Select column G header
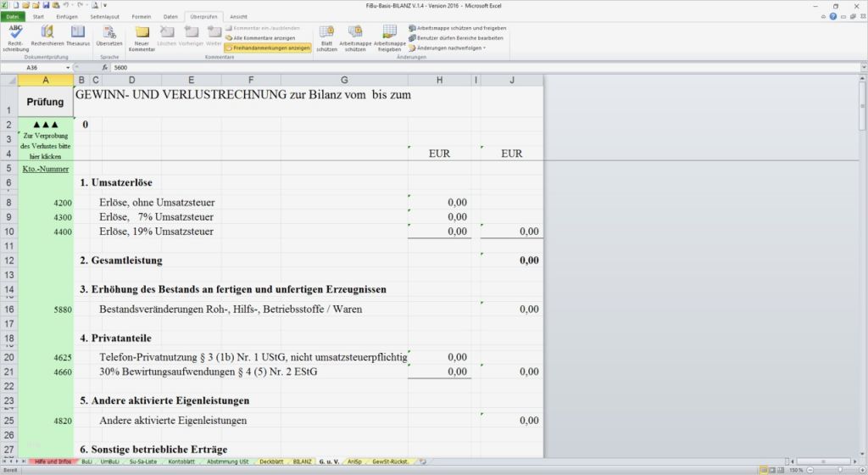 (344, 81)
